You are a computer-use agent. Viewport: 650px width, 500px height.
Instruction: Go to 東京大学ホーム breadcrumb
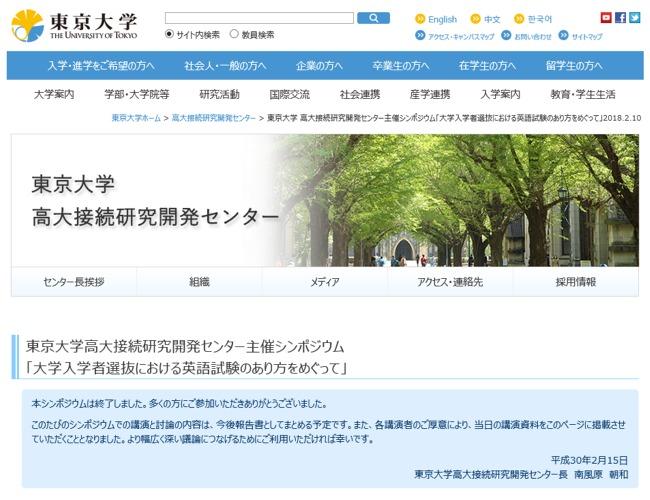136,118
